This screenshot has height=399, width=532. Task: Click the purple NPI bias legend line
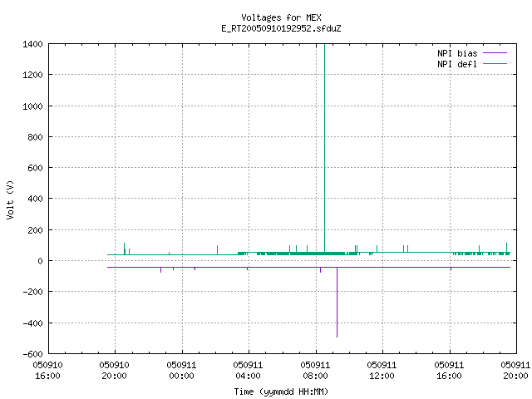point(495,53)
